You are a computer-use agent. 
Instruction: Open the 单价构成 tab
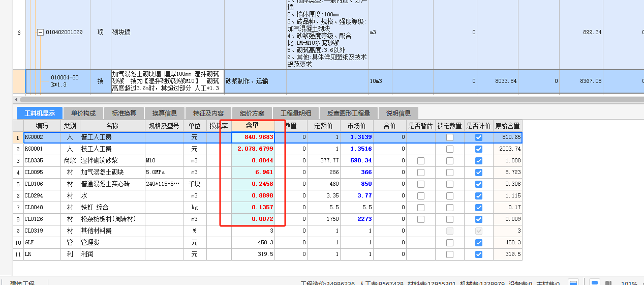point(83,113)
